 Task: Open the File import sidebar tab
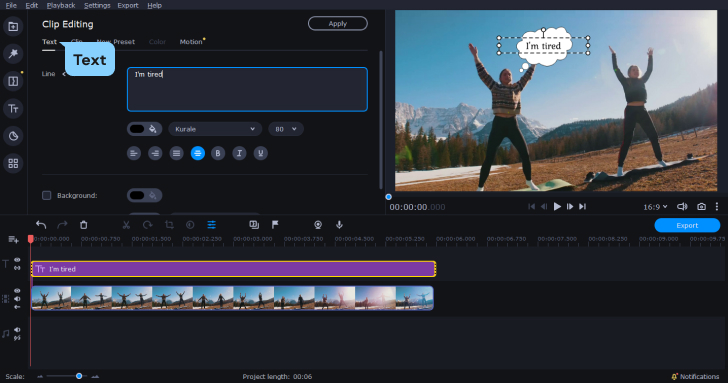coord(13,26)
